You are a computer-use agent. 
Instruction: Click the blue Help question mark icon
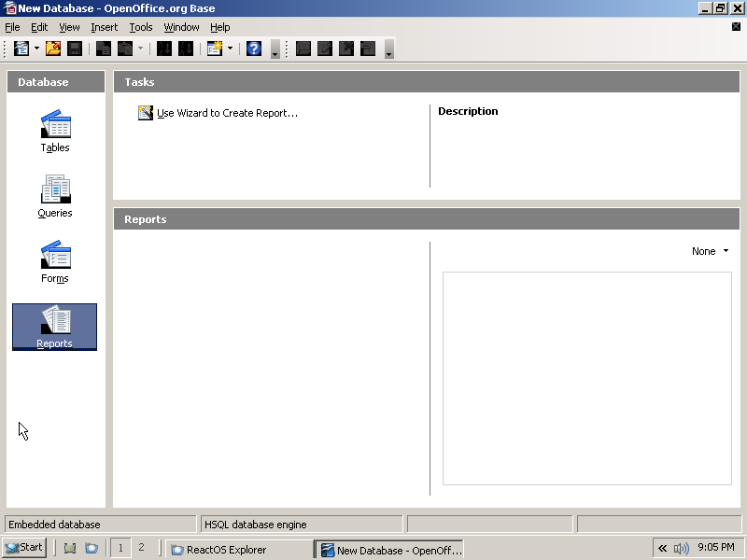254,49
